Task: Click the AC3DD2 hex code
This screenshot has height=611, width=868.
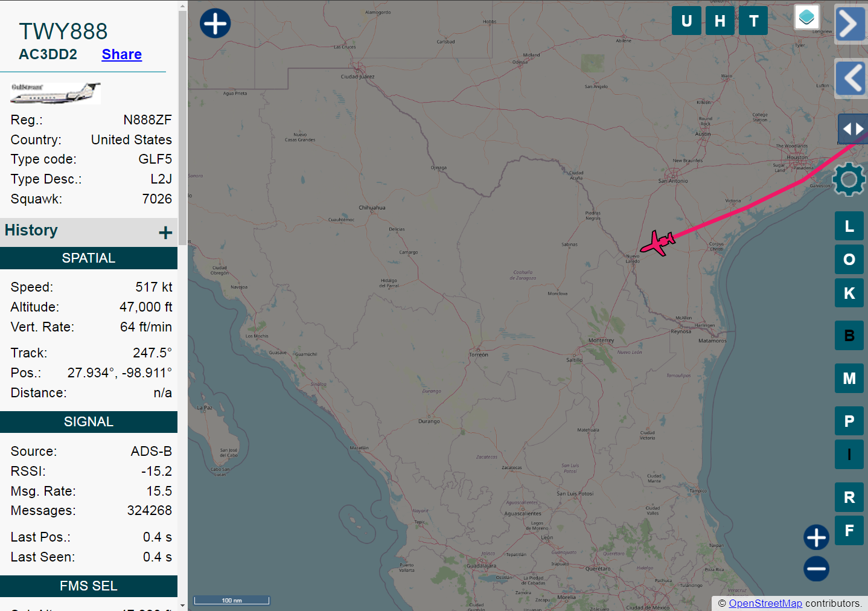Action: 48,54
